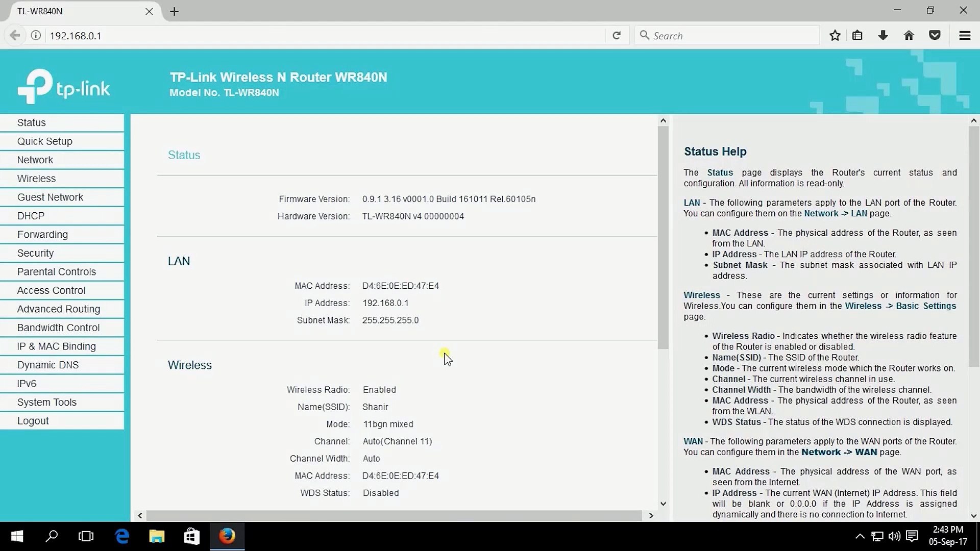Open the Firefox hamburger menu
The width and height of the screenshot is (980, 551).
point(965,36)
